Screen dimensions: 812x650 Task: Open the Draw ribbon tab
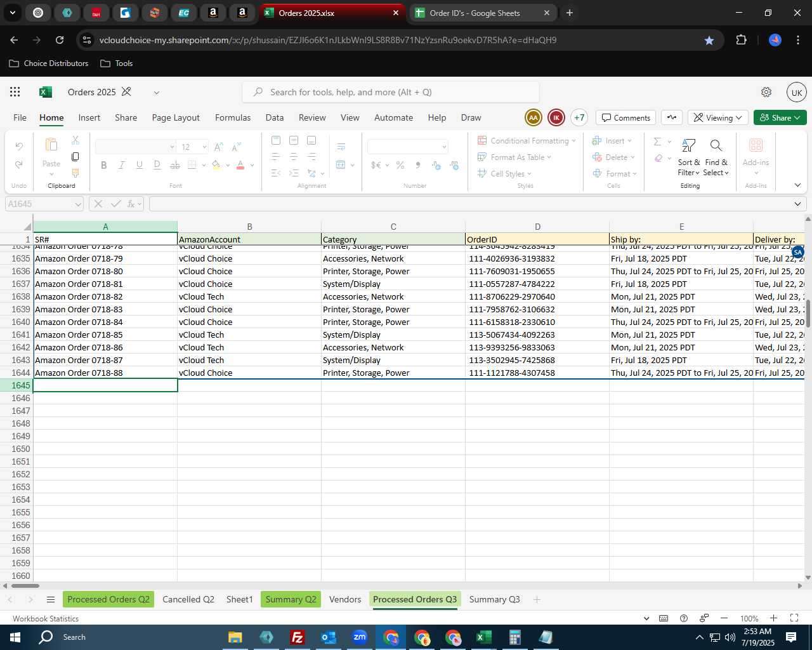[x=471, y=117]
